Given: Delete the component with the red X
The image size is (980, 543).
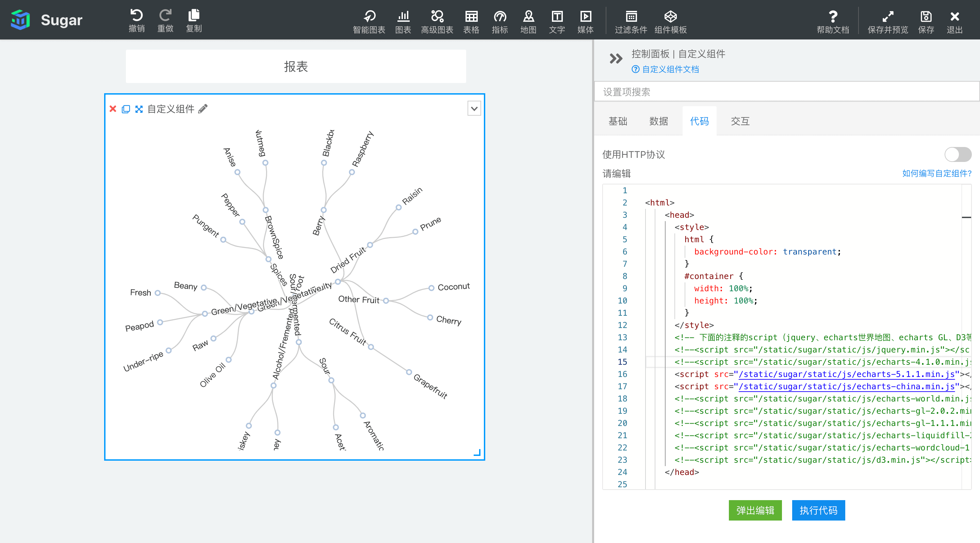Looking at the screenshot, I should point(113,109).
